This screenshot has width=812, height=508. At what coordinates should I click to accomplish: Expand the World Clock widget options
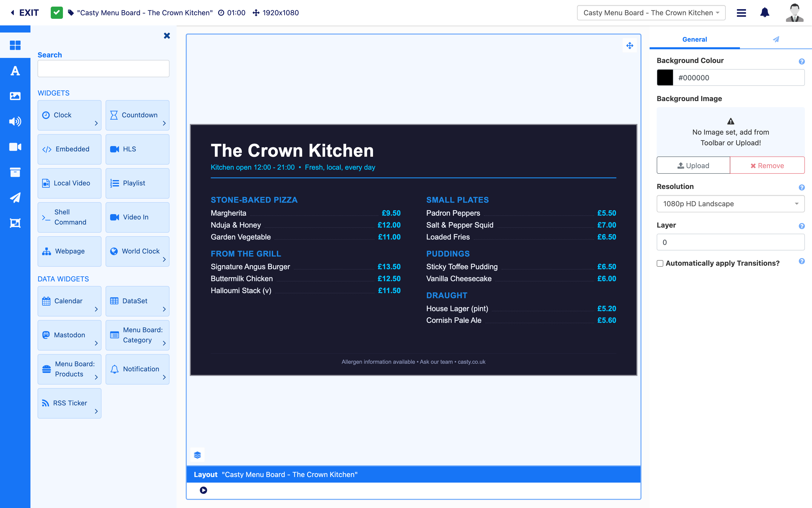(x=164, y=259)
